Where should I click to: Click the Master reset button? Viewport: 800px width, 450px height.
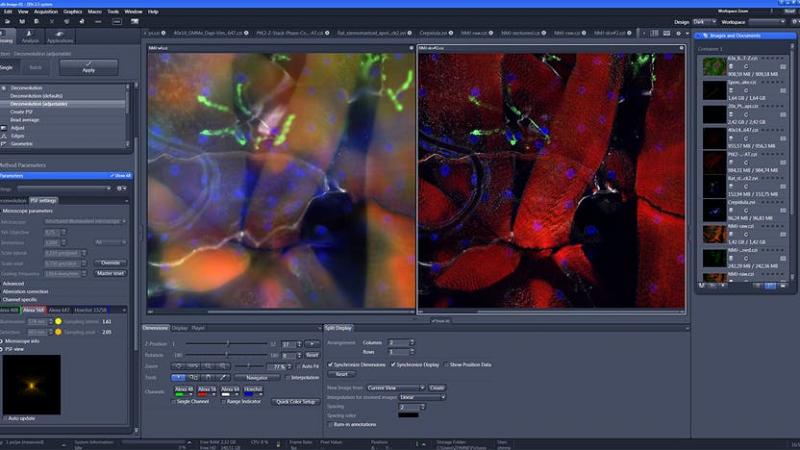click(x=111, y=273)
